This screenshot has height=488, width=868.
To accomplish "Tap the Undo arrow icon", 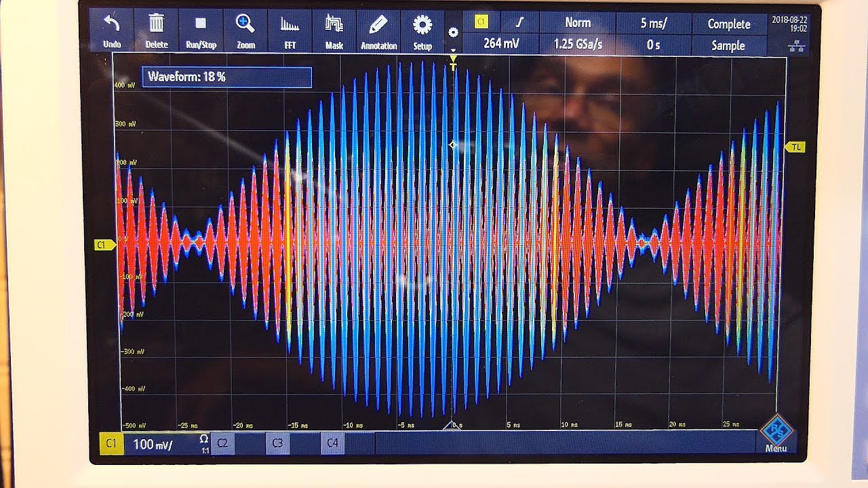I will [112, 24].
